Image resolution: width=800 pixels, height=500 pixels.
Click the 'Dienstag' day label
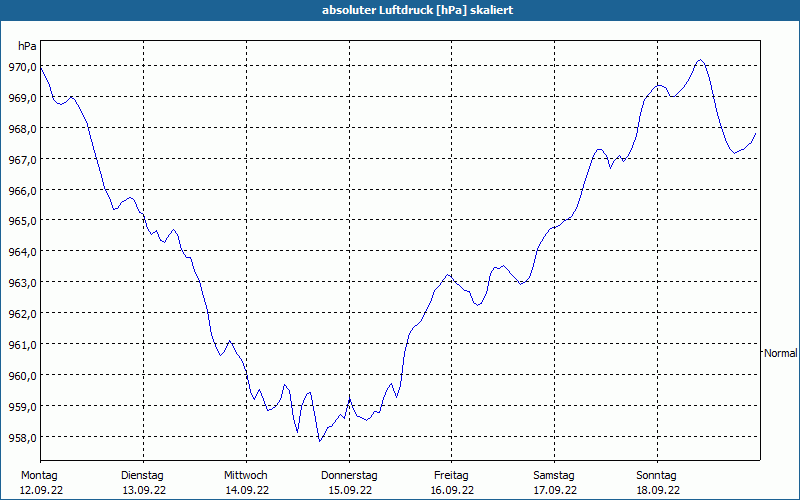[142, 475]
